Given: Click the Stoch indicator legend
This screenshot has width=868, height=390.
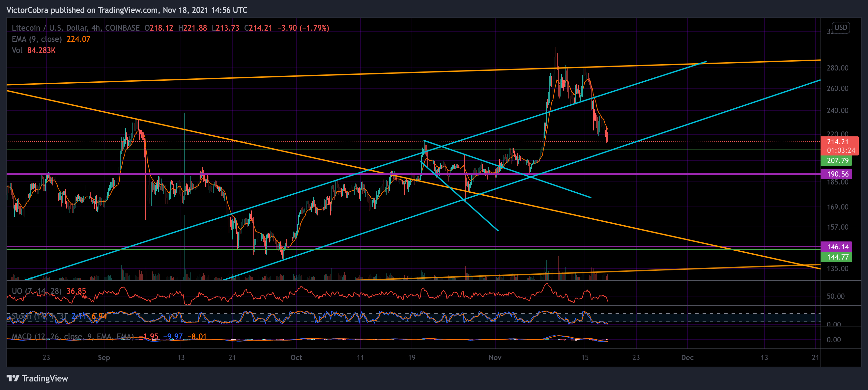Looking at the screenshot, I should 39,316.
